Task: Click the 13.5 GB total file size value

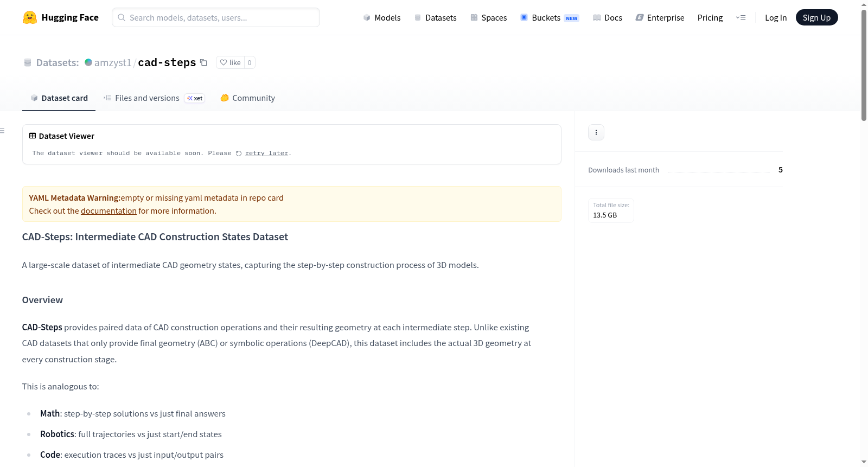Action: coord(605,215)
